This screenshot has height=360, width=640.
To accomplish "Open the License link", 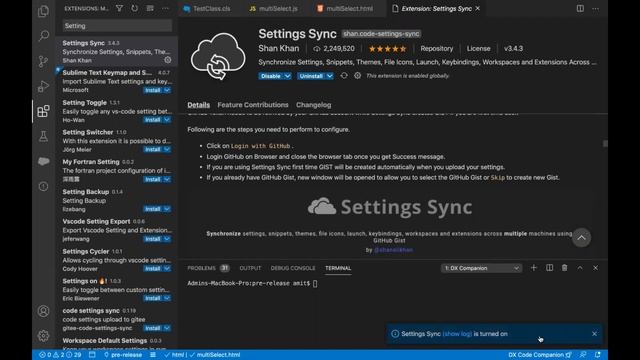I will [x=478, y=48].
